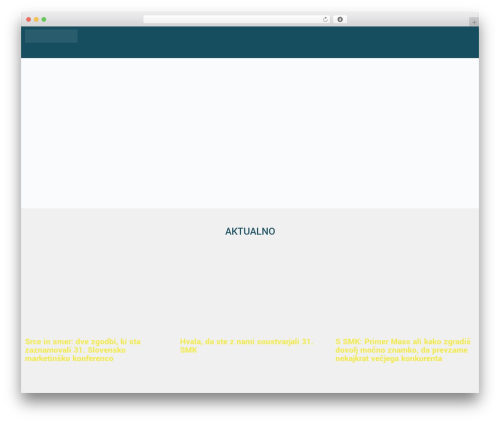Click the AKTUALNO section heading
The height and width of the screenshot is (423, 500).
point(250,231)
